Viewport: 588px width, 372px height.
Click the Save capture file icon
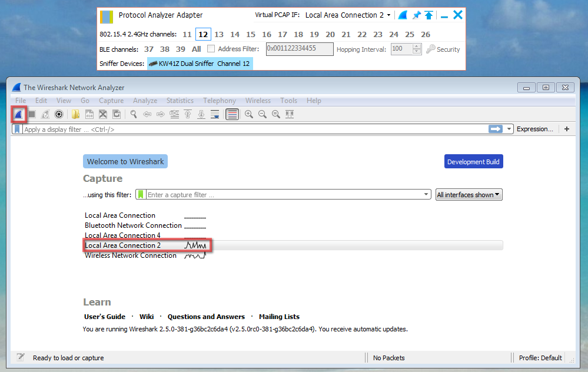tap(89, 114)
